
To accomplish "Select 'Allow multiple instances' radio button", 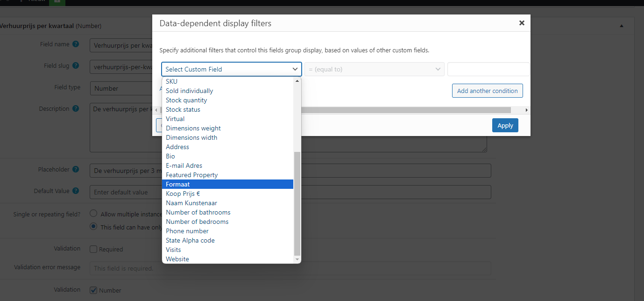I will point(93,214).
